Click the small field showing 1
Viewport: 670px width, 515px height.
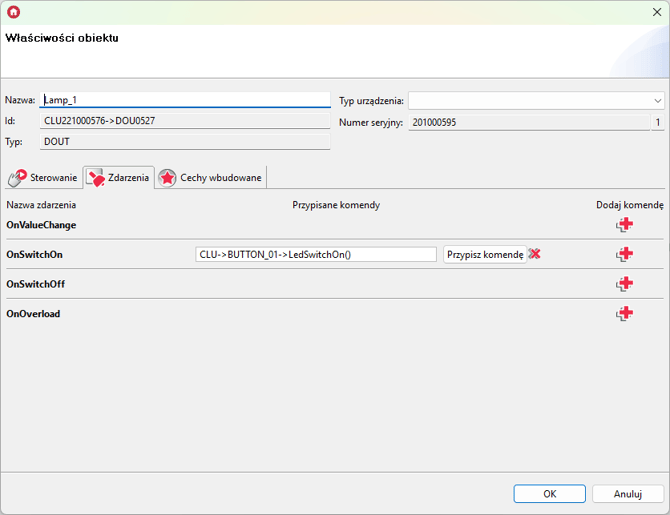tap(657, 122)
